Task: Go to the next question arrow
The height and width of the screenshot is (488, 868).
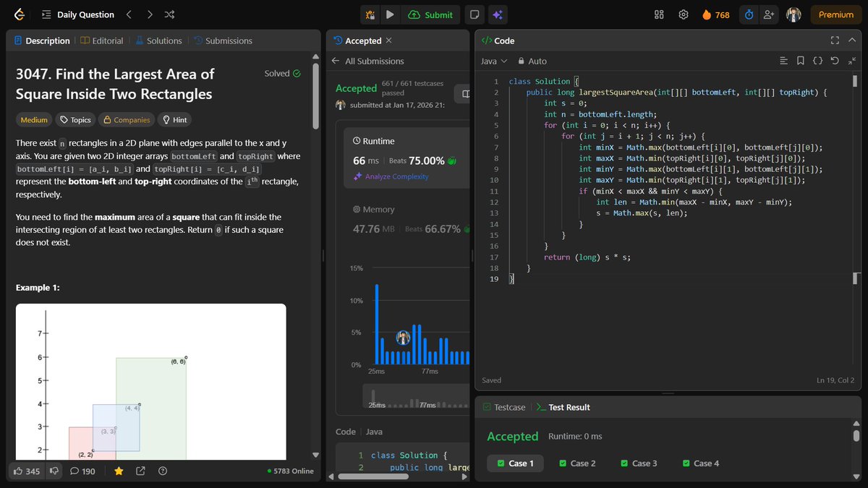Action: pos(149,14)
